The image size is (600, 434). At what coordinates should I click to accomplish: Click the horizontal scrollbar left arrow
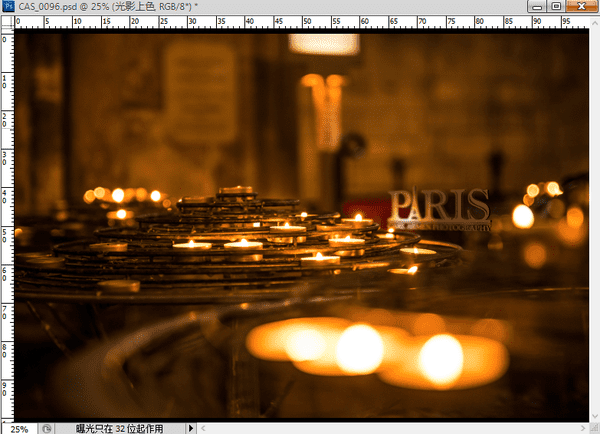click(203, 428)
